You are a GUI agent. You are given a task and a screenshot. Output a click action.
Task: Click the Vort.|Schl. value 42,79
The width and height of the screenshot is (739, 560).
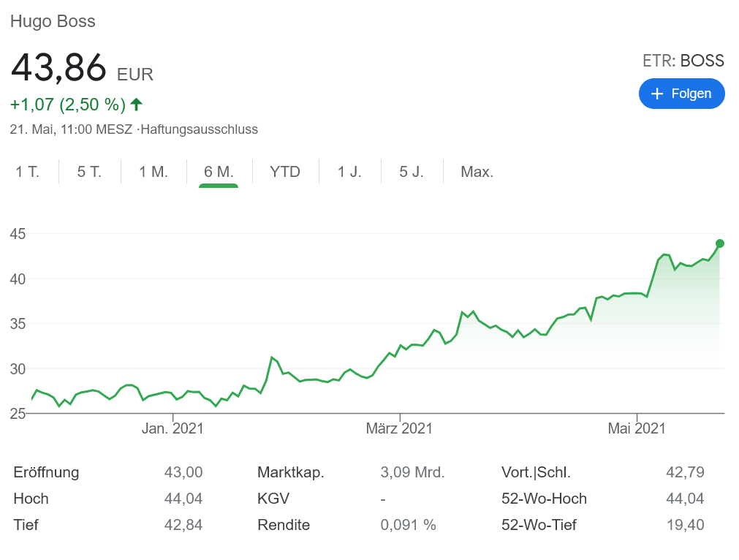pyautogui.click(x=685, y=472)
